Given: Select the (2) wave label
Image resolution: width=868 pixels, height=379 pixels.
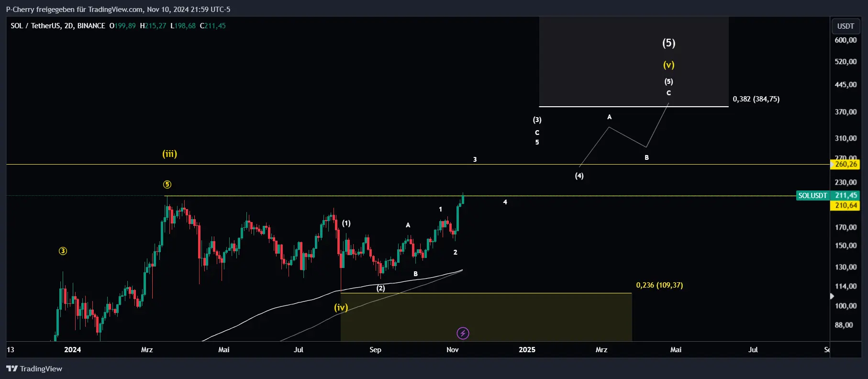Looking at the screenshot, I should coord(380,288).
